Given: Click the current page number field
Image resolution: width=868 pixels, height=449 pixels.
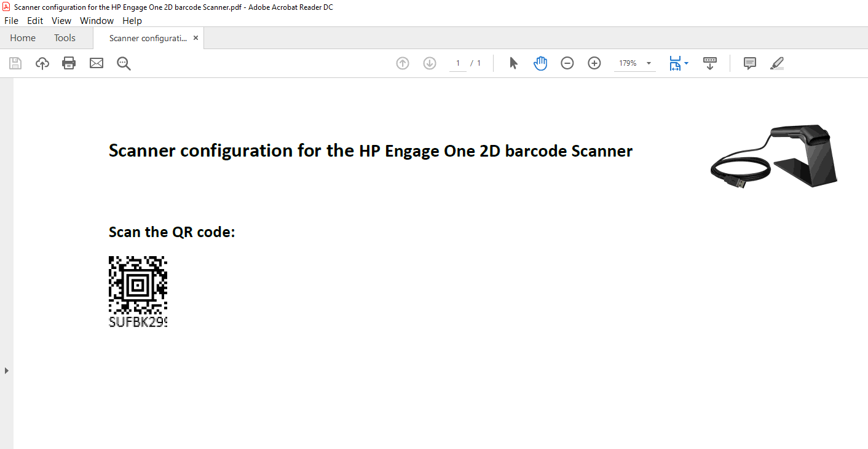Looking at the screenshot, I should coord(458,63).
